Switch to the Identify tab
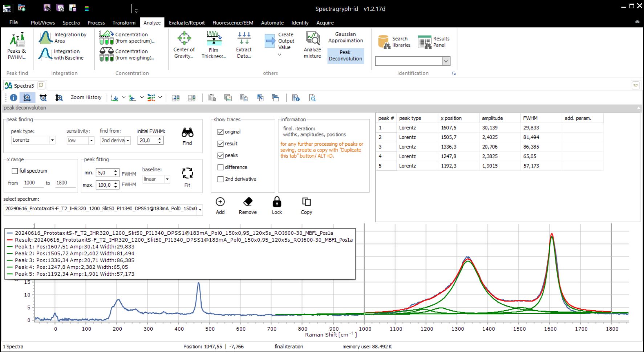This screenshot has width=644, height=352. click(300, 23)
